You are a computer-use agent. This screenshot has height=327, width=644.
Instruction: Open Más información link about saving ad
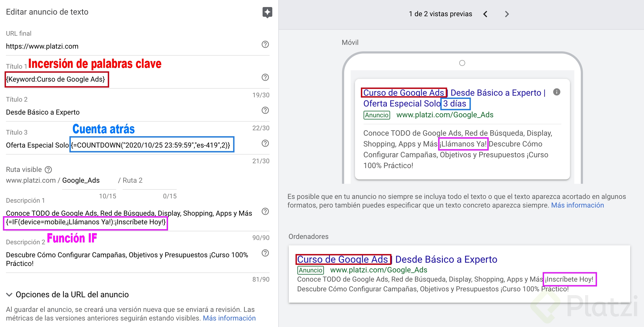coord(229,318)
